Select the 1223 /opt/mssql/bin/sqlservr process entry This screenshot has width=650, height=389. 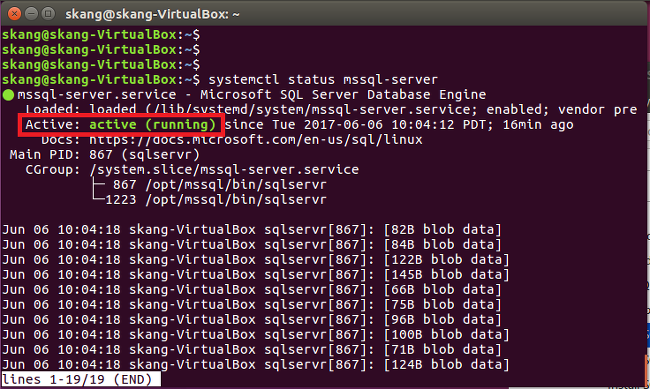coord(216,199)
